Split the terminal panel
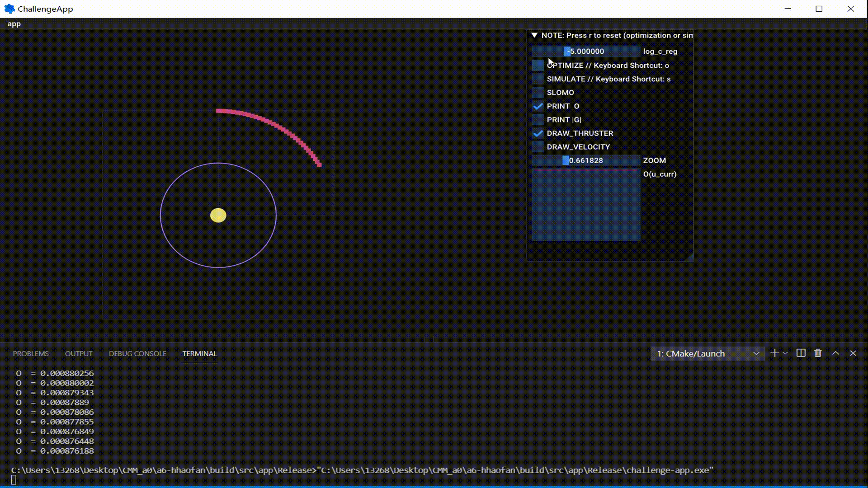This screenshot has width=868, height=488. (x=801, y=353)
